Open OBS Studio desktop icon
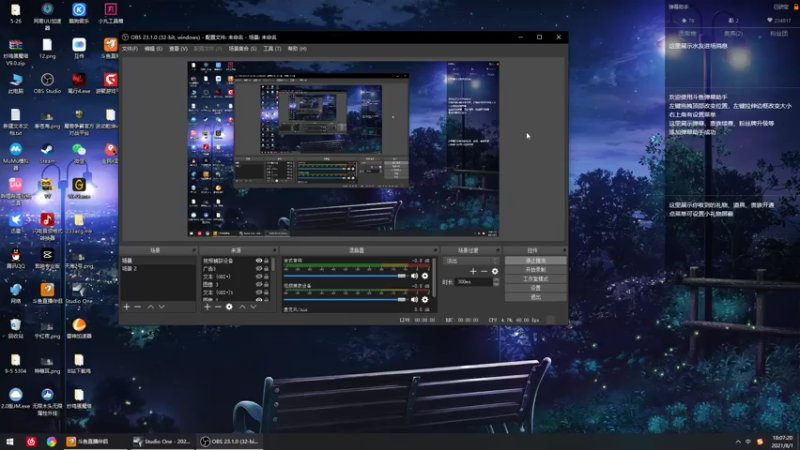 pyautogui.click(x=47, y=84)
